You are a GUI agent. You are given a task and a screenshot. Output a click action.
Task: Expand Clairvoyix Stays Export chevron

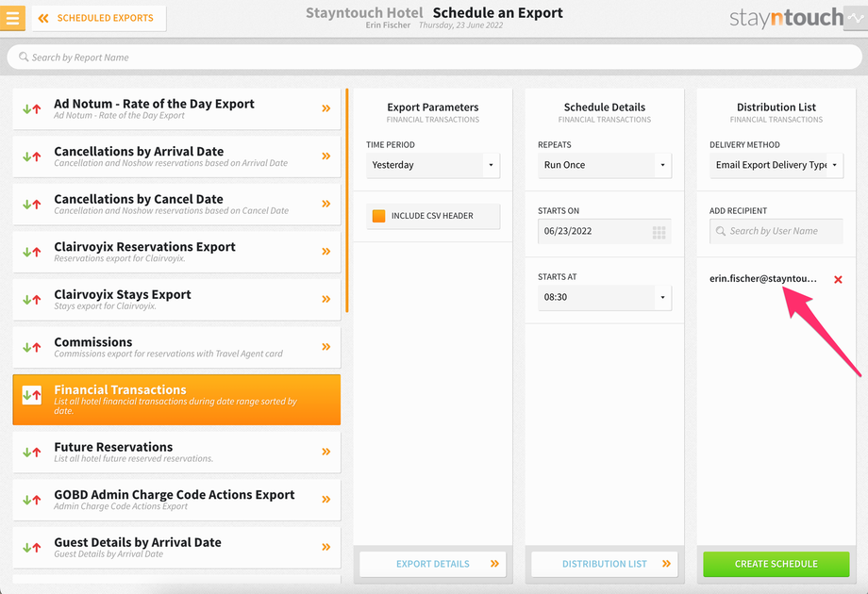pos(326,299)
